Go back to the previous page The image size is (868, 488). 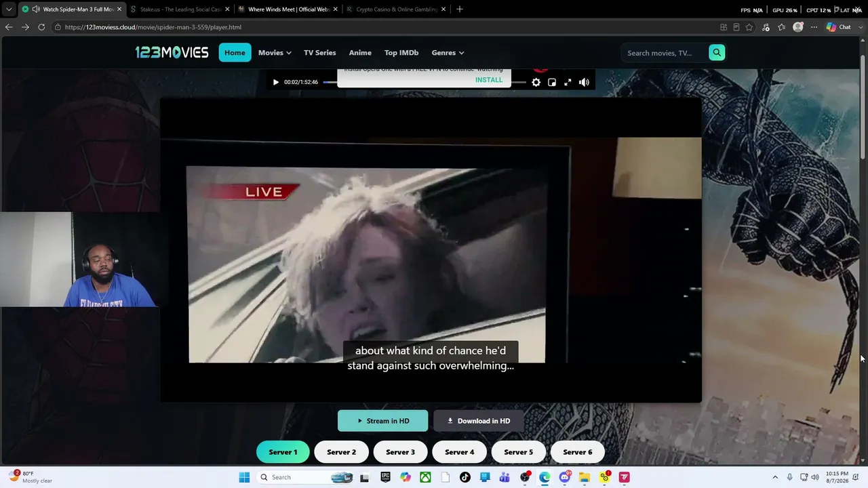[x=8, y=27]
